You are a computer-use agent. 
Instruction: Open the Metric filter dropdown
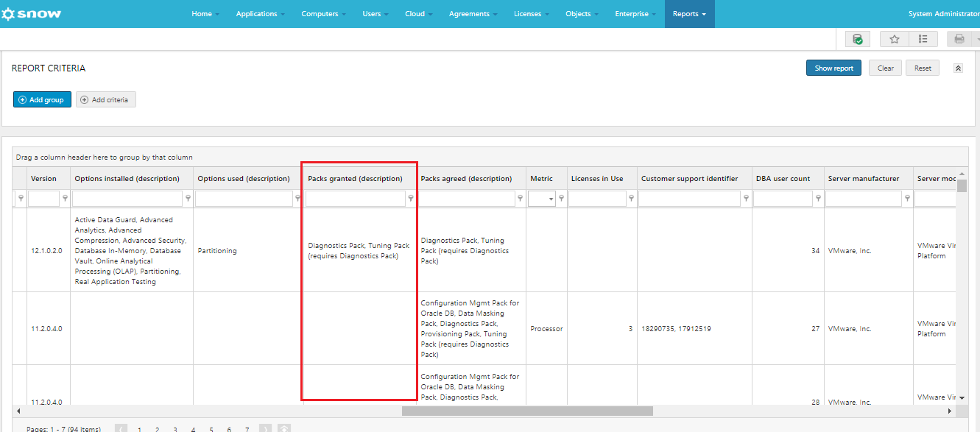542,199
